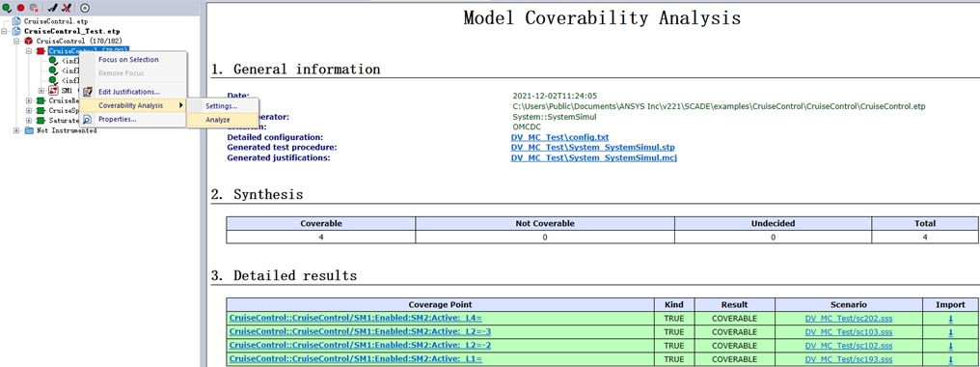Collapse the highlighted CruiseControl operator node
The image size is (980, 367).
[29, 51]
